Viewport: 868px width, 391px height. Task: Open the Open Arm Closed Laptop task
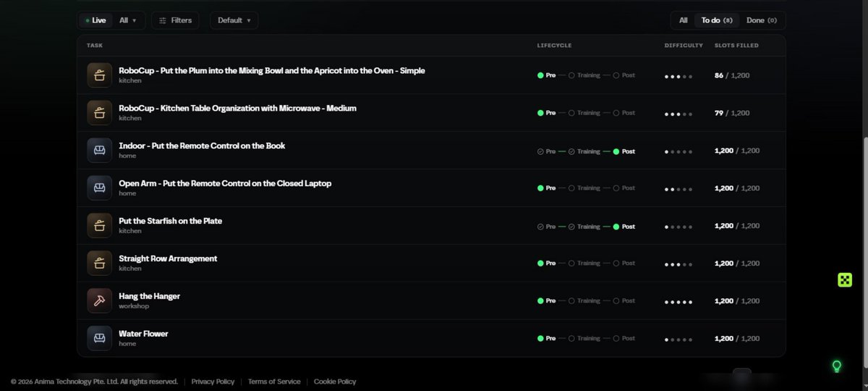point(225,184)
